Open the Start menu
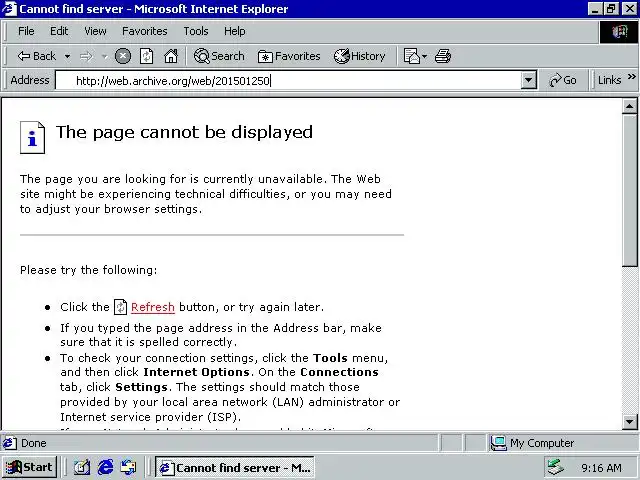 coord(29,467)
